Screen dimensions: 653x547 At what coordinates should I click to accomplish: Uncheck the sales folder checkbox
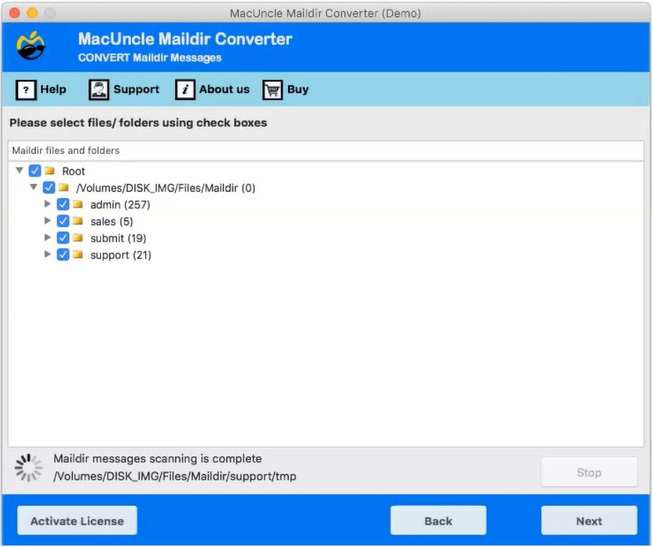point(63,221)
